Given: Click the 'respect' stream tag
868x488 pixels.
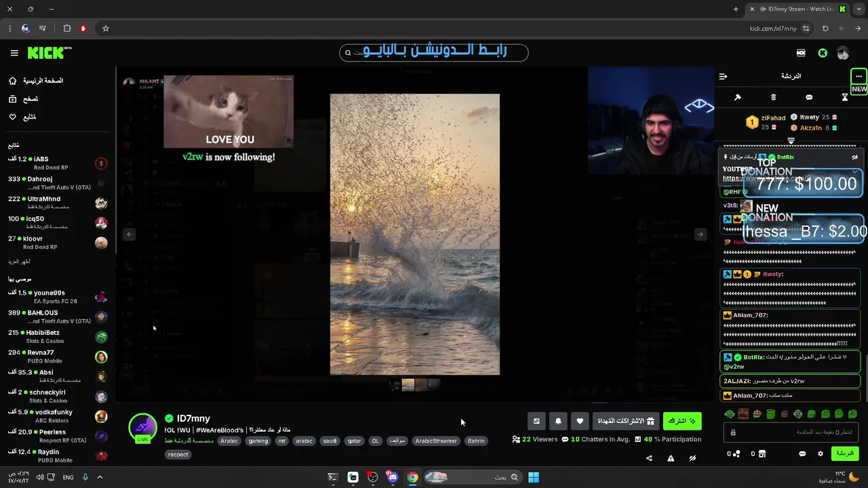Looking at the screenshot, I should click(178, 455).
